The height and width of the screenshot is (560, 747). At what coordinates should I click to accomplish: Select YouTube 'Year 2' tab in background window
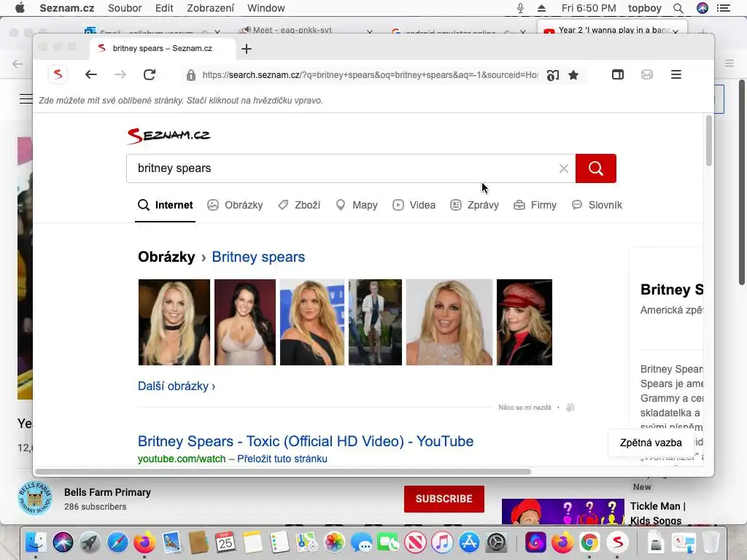click(x=612, y=29)
